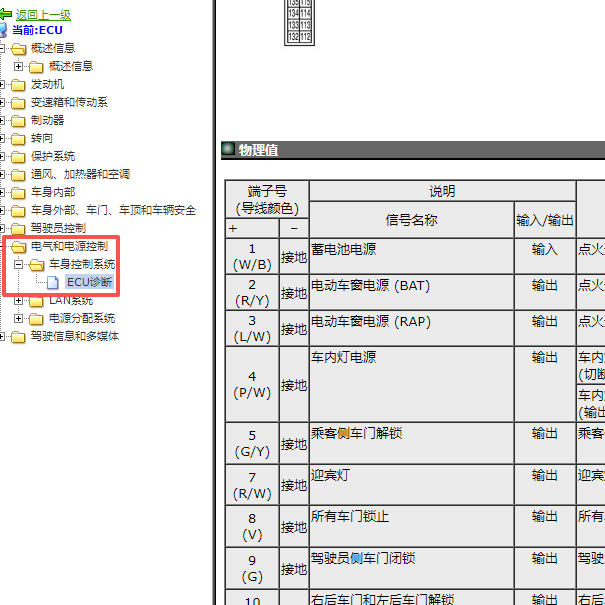
Task: Collapse the 车身控制系统 folder
Action: tap(18, 265)
